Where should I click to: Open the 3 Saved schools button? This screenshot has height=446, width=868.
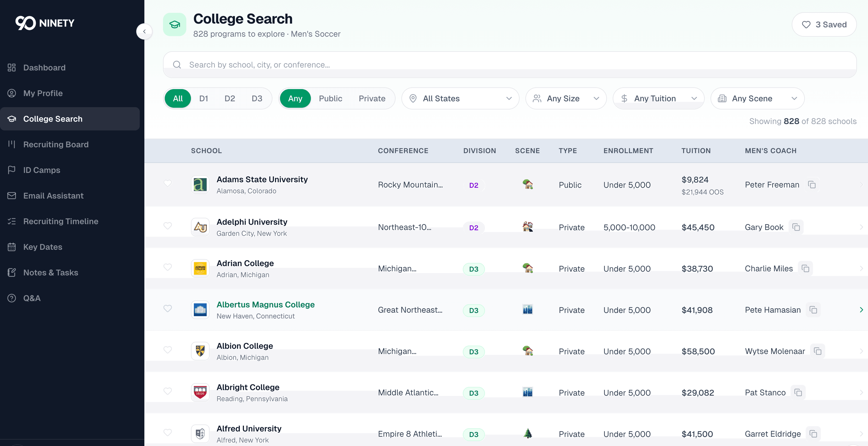click(x=824, y=25)
